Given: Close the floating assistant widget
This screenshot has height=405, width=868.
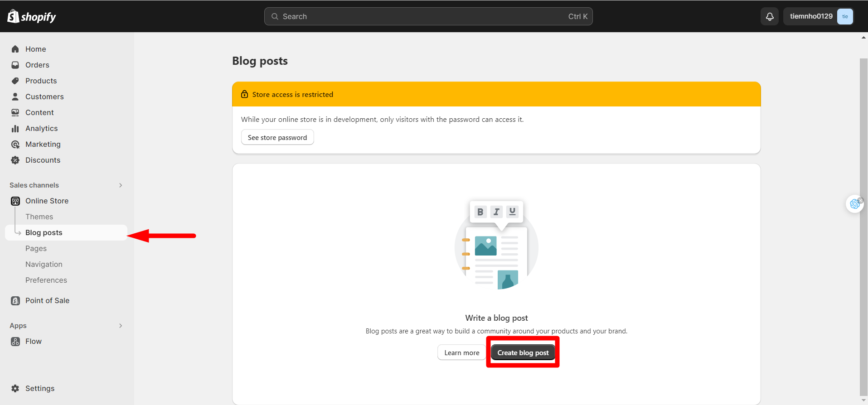Looking at the screenshot, I should (x=860, y=200).
